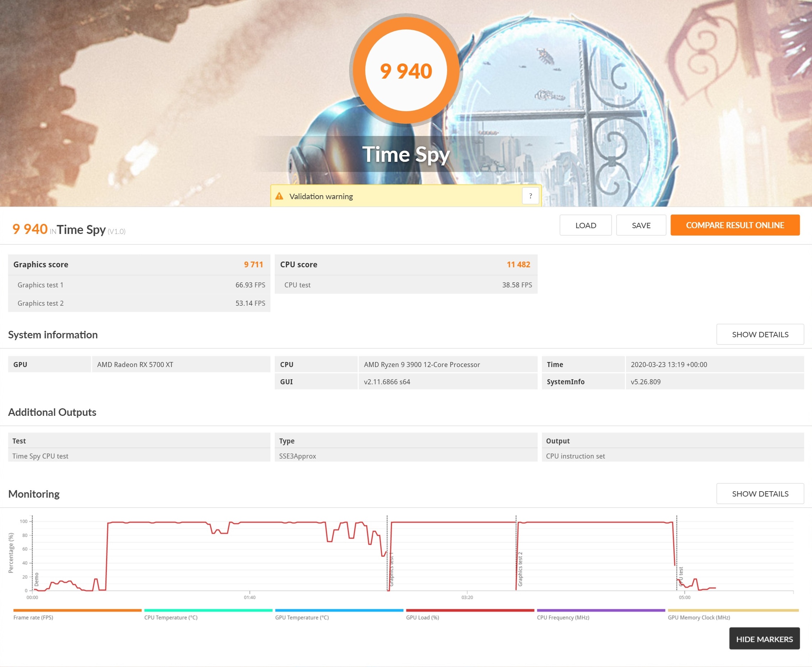Open the validation warning help question mark
The image size is (812, 667).
530,196
